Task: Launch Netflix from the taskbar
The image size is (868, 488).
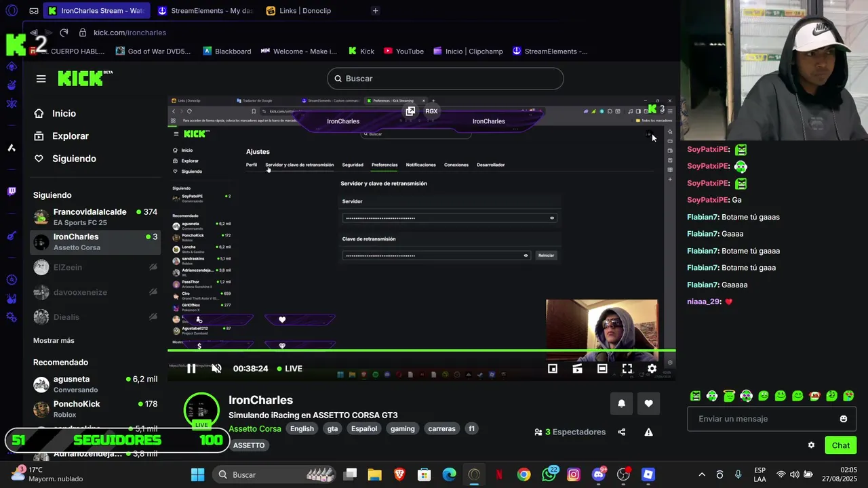Action: click(x=499, y=474)
